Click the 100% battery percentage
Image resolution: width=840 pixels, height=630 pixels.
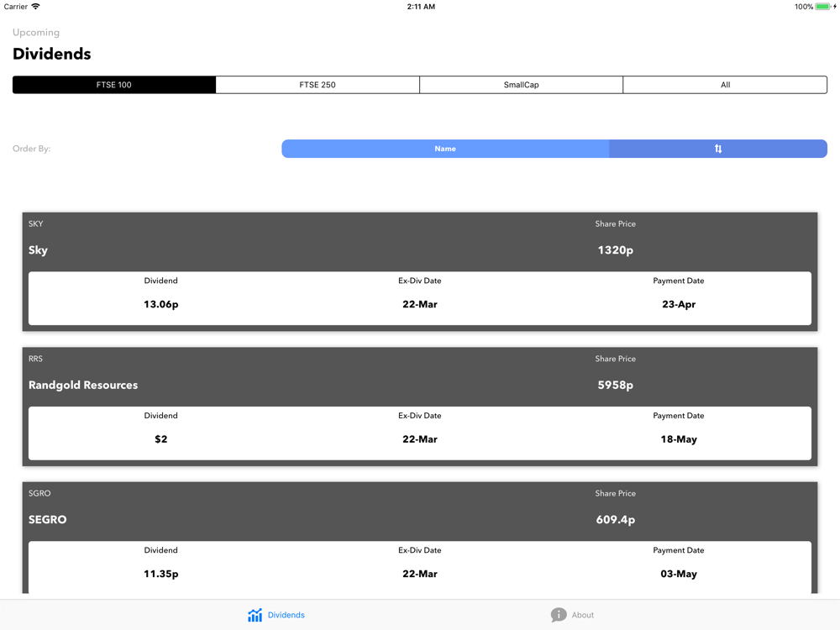[x=804, y=7]
